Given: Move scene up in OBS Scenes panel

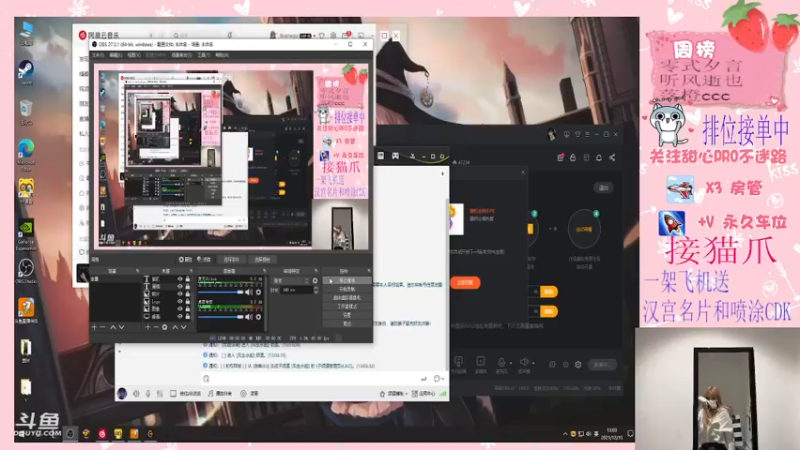Looking at the screenshot, I should [113, 327].
